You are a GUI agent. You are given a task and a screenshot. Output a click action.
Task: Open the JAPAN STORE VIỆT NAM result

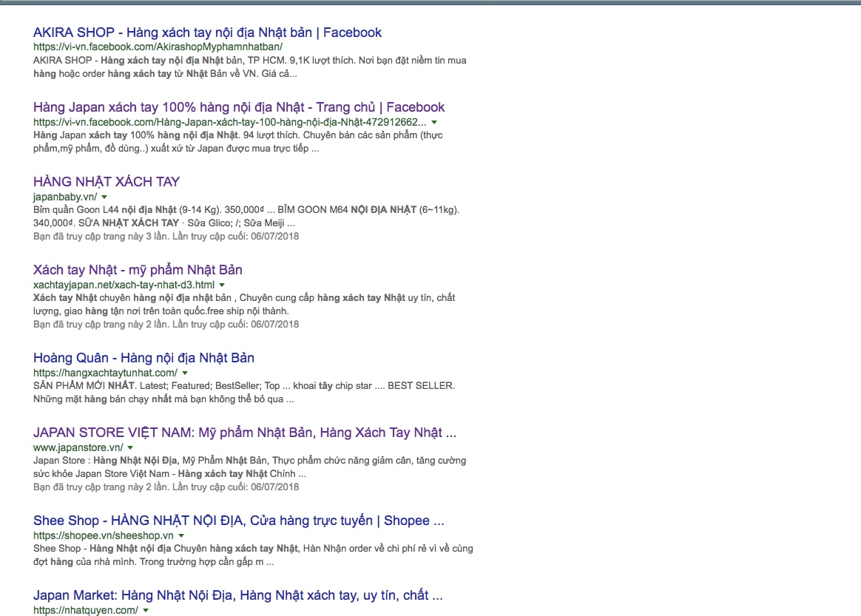click(244, 433)
